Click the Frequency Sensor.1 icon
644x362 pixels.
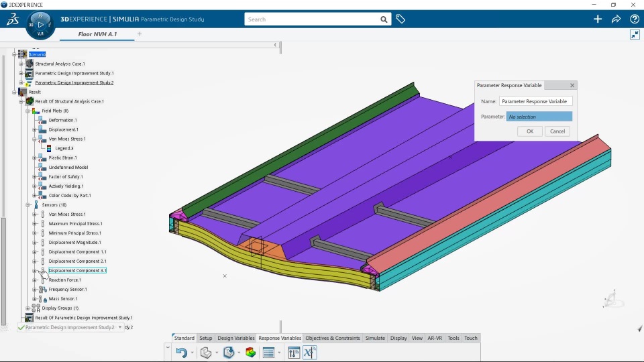tap(42, 290)
